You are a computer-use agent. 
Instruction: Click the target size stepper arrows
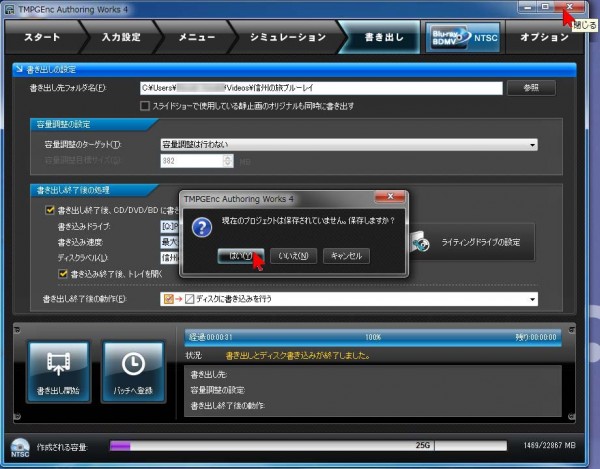[228, 161]
